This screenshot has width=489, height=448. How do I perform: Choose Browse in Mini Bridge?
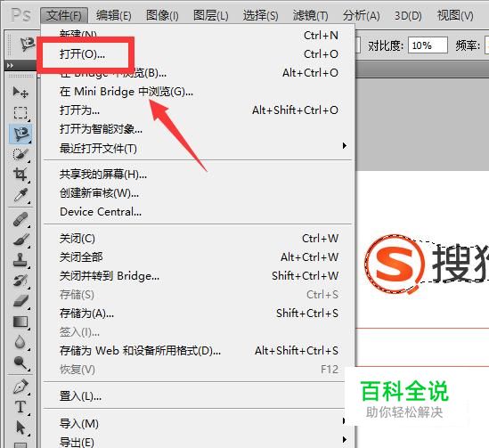pos(199,92)
